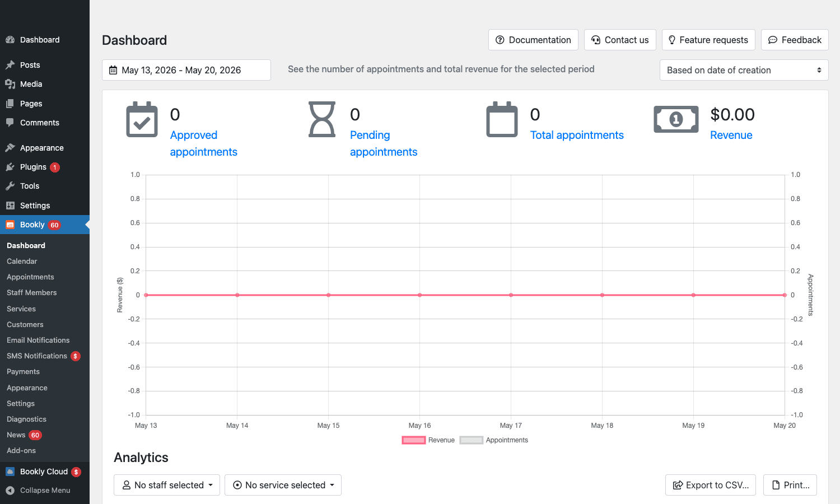The width and height of the screenshot is (840, 504).
Task: Open Calendar in Bookly submenu
Action: [22, 261]
